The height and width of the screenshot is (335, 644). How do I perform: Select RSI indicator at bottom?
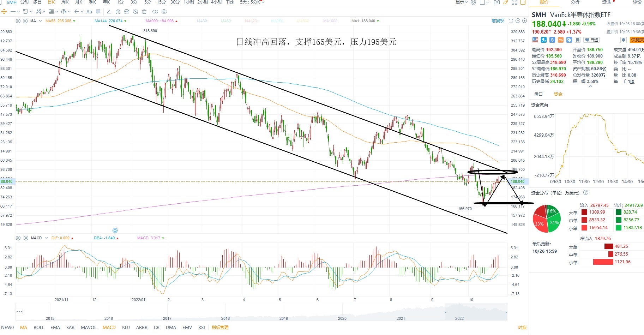(201, 327)
